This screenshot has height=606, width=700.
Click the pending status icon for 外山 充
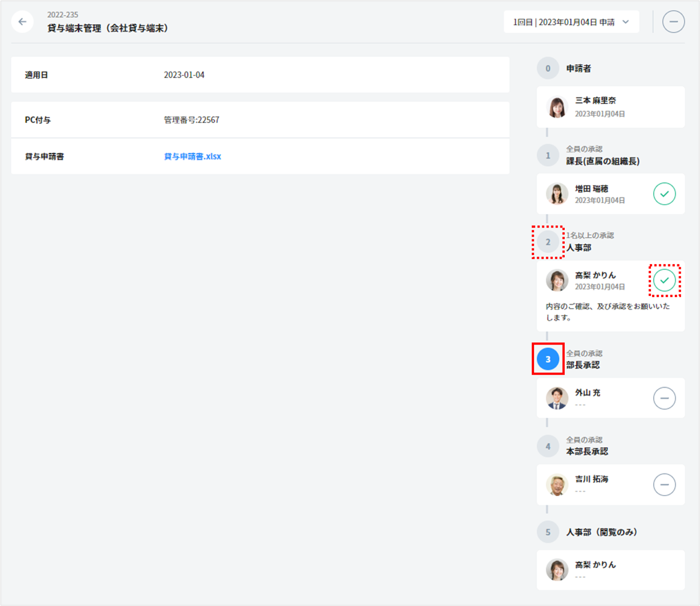click(x=664, y=398)
